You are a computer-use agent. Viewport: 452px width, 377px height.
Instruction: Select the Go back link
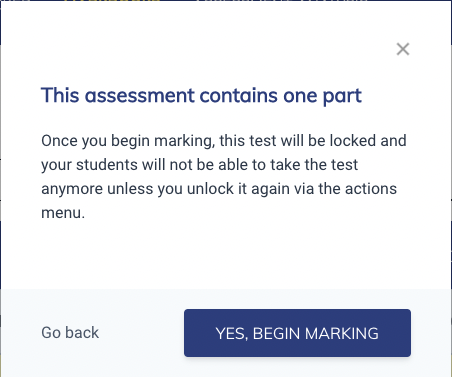[70, 333]
